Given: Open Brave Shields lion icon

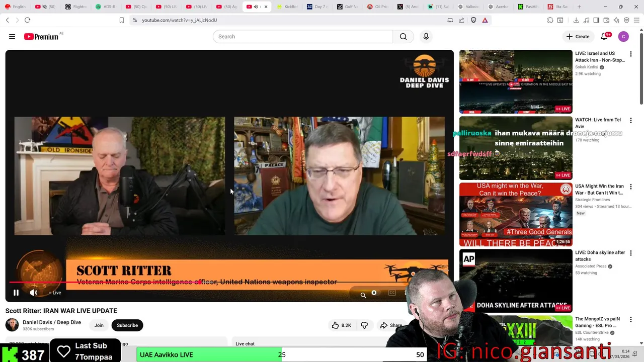Looking at the screenshot, I should point(473,20).
